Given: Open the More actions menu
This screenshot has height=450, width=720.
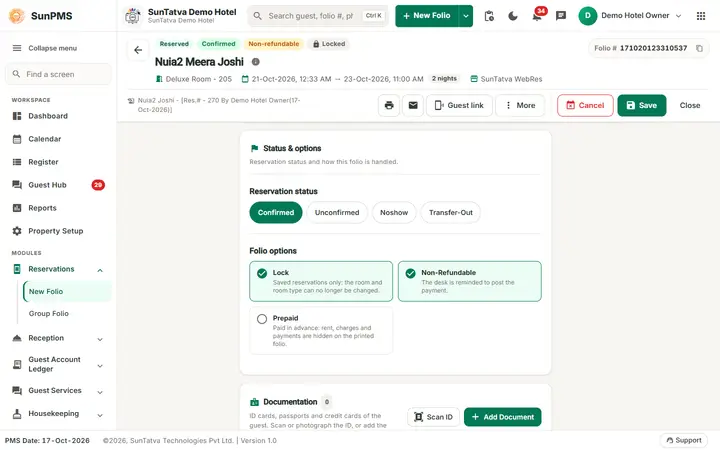Looking at the screenshot, I should [x=520, y=105].
